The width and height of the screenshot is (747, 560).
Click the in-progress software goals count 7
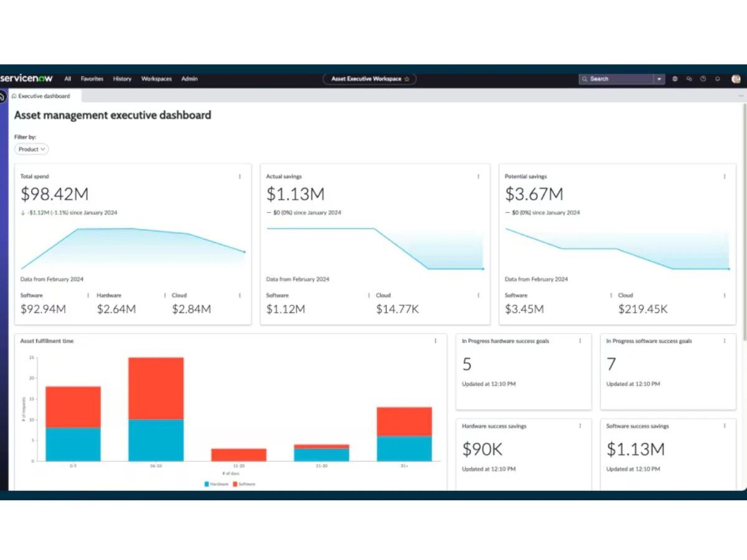point(611,364)
